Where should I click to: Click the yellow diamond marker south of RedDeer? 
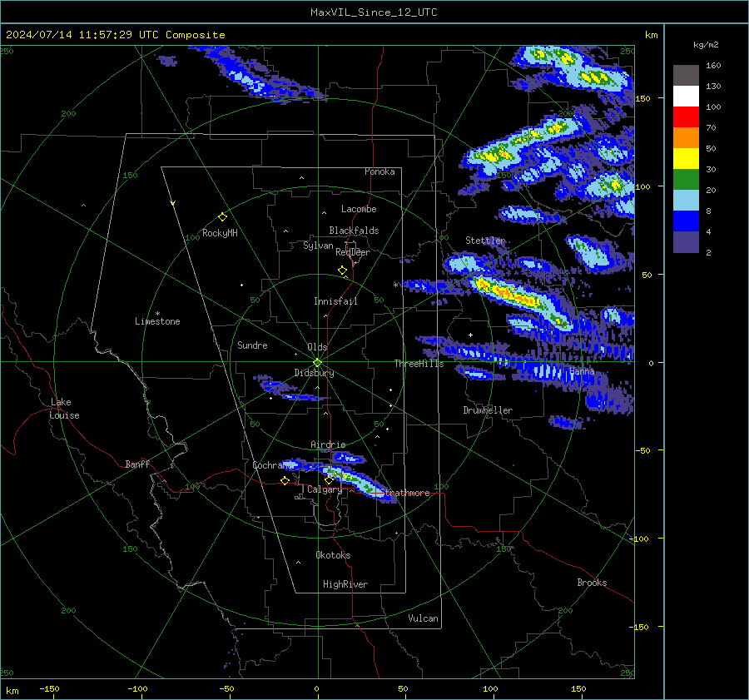coord(342,271)
